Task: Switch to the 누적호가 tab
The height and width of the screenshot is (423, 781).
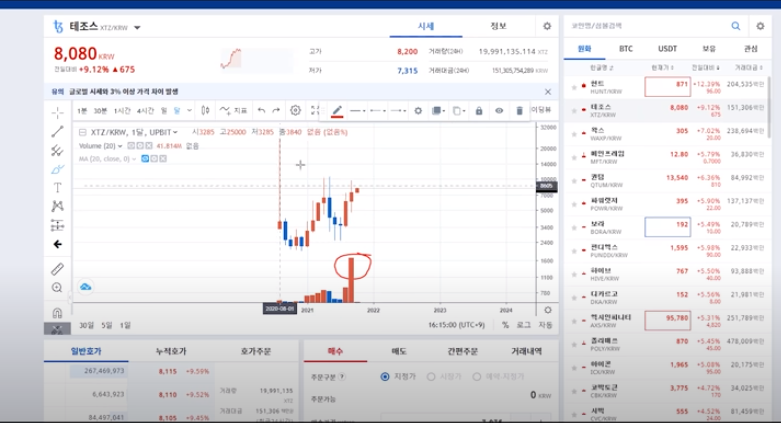Action: [171, 352]
